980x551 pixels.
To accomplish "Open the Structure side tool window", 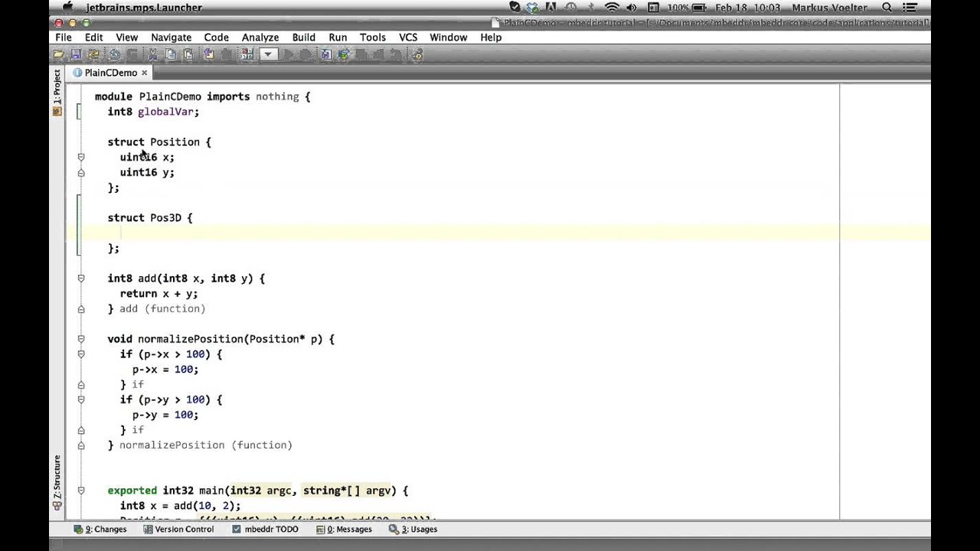I will (57, 482).
